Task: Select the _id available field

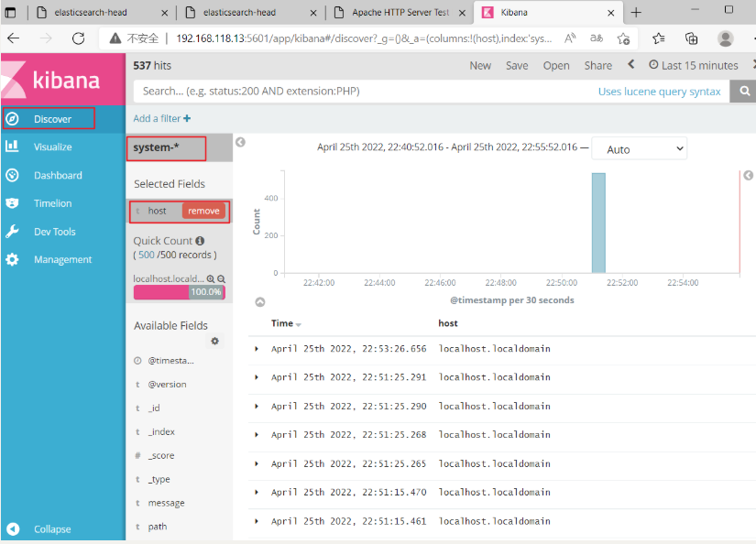Action: point(154,408)
